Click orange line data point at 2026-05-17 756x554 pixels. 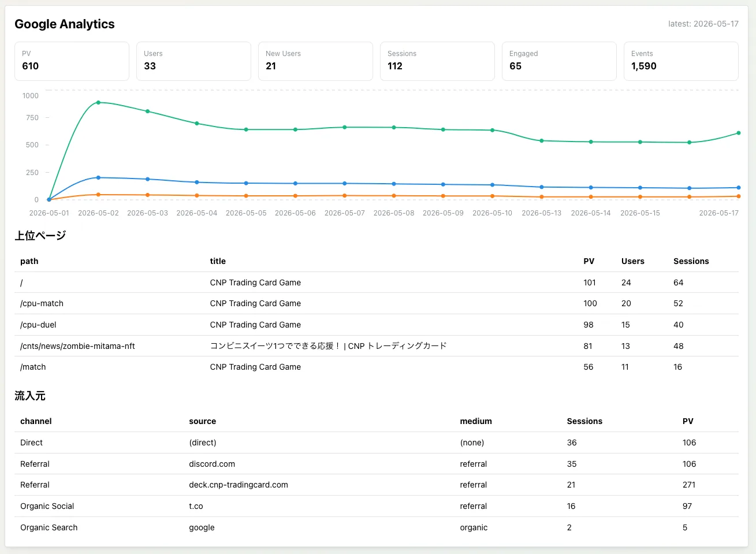pos(739,196)
